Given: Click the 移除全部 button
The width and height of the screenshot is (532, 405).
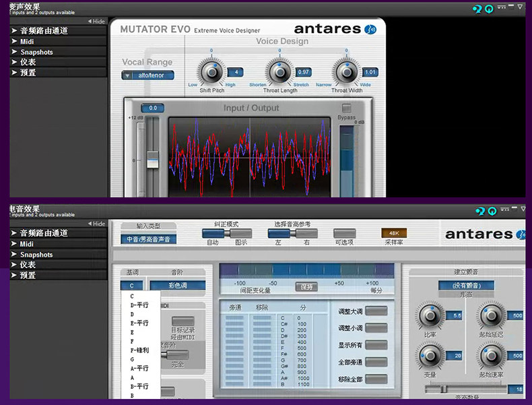Looking at the screenshot, I should click(x=376, y=379).
